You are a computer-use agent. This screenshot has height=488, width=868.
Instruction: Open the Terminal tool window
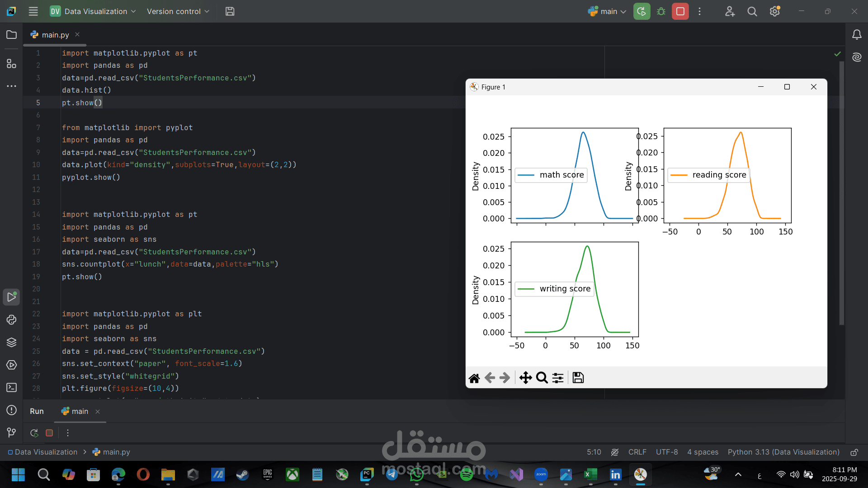tap(11, 388)
